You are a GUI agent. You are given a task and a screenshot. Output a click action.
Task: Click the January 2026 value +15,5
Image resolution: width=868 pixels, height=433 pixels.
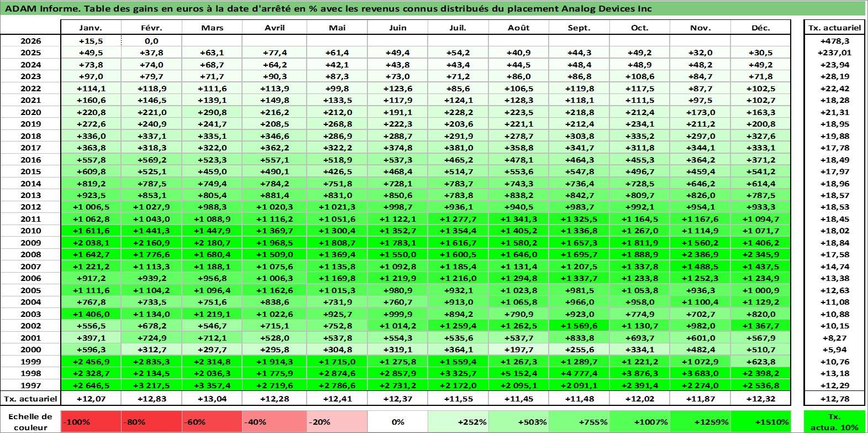point(91,41)
